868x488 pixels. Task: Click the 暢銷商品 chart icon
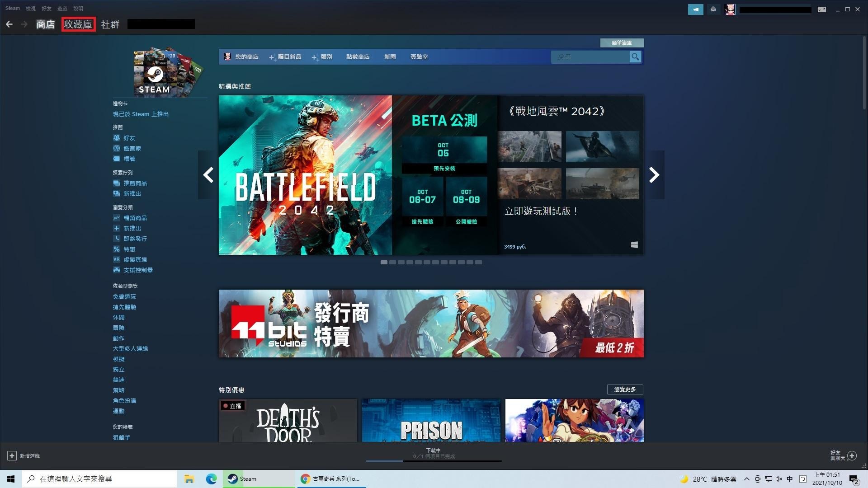point(117,218)
